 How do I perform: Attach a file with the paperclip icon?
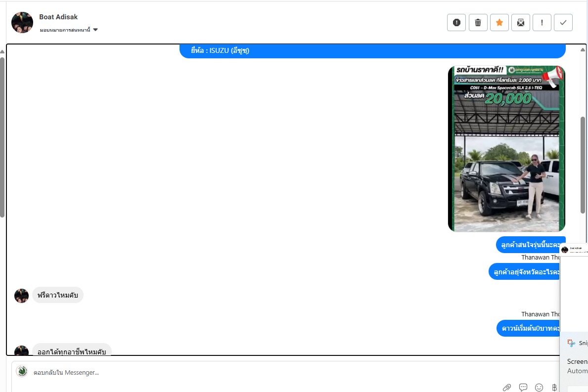[x=506, y=387]
